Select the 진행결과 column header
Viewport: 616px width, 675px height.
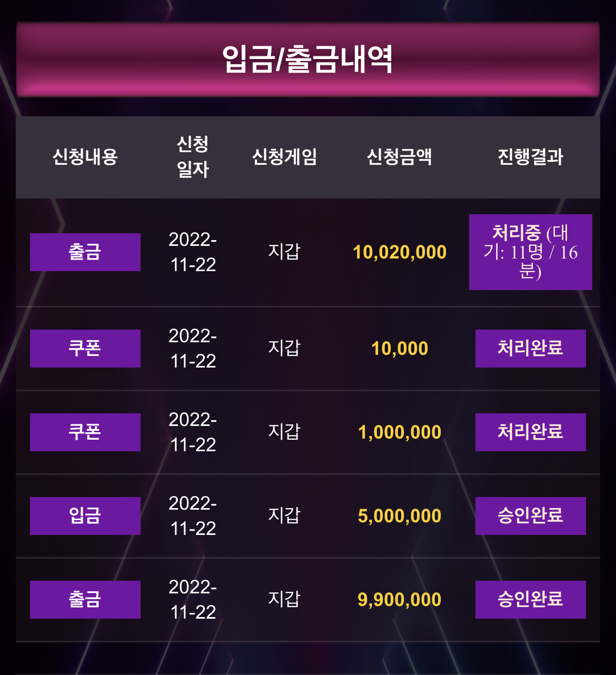(x=531, y=157)
